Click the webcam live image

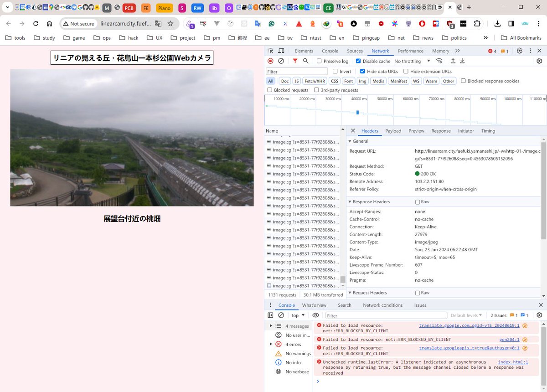click(132, 138)
